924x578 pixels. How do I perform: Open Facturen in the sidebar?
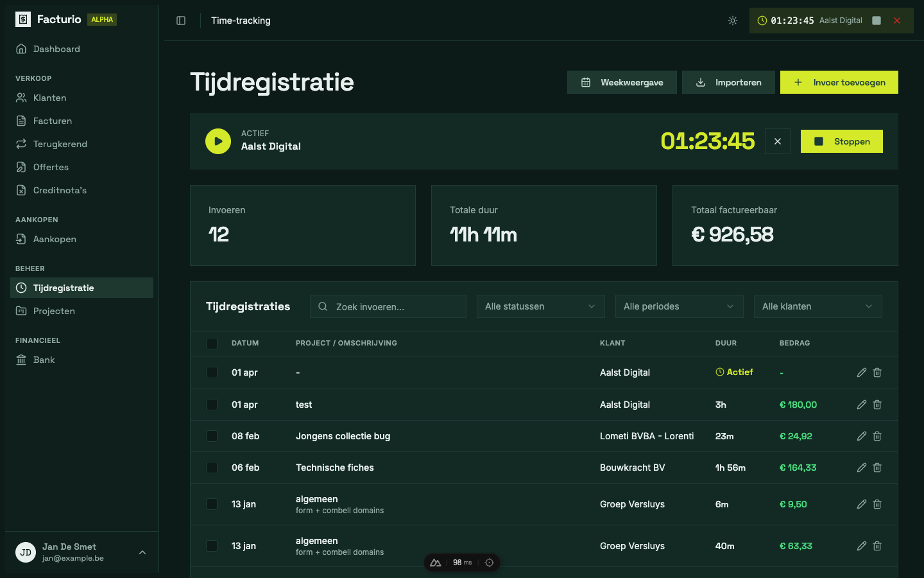coord(81,121)
